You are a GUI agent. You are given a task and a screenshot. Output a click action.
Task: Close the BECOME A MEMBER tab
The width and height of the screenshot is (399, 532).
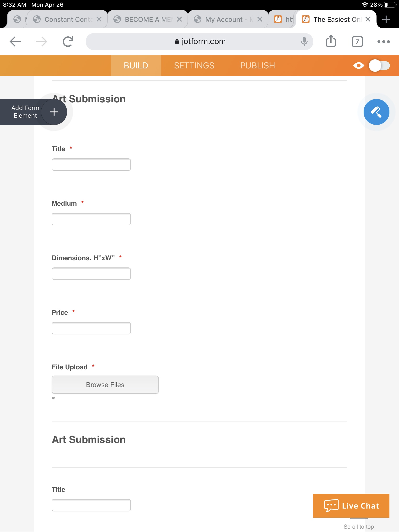179,19
